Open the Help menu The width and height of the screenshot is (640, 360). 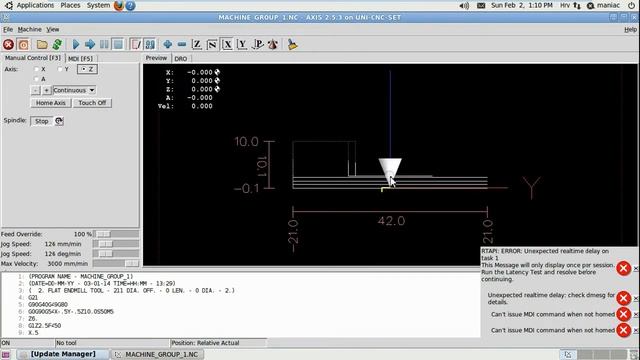click(630, 29)
